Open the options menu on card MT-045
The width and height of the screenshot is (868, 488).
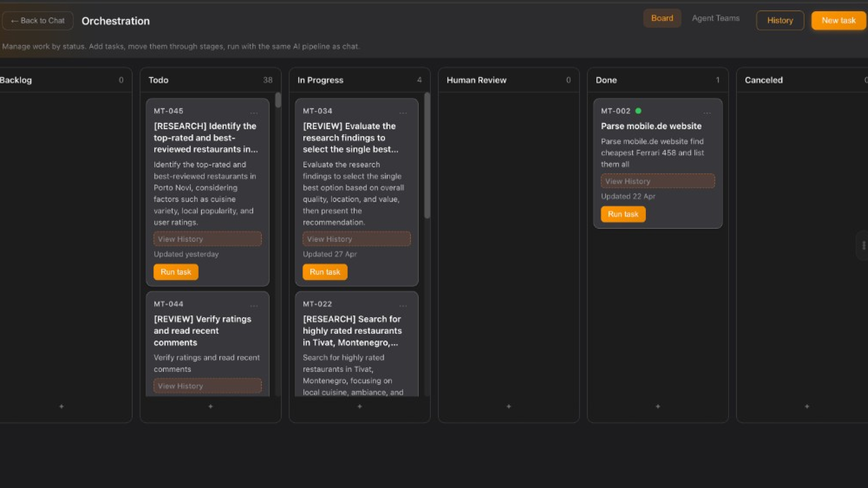pyautogui.click(x=254, y=113)
